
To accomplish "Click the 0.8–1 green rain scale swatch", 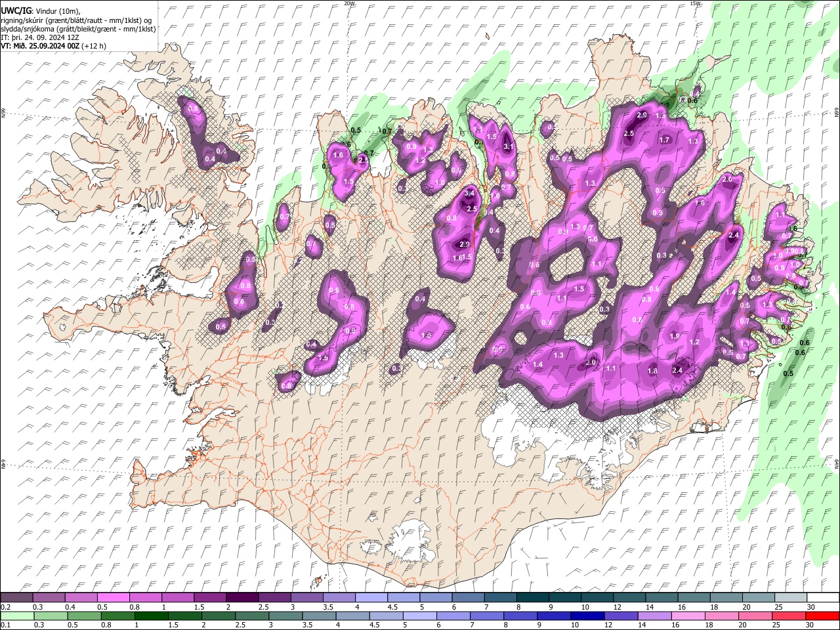I will [117, 616].
